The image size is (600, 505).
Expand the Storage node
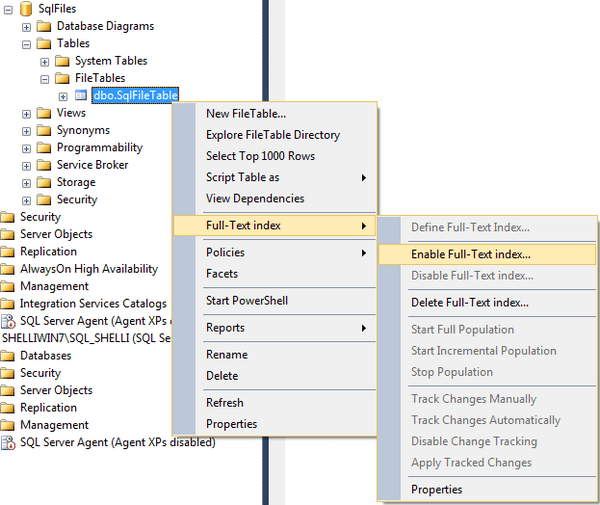[26, 183]
